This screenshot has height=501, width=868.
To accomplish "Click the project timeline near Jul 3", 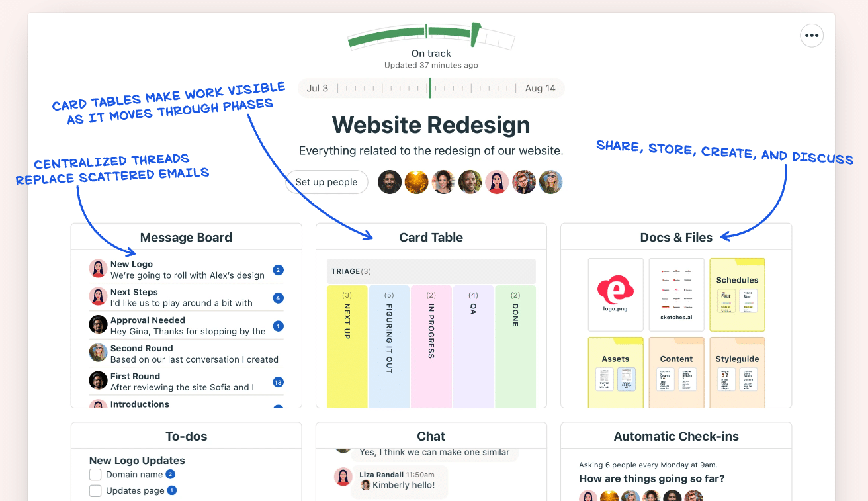I will [318, 87].
